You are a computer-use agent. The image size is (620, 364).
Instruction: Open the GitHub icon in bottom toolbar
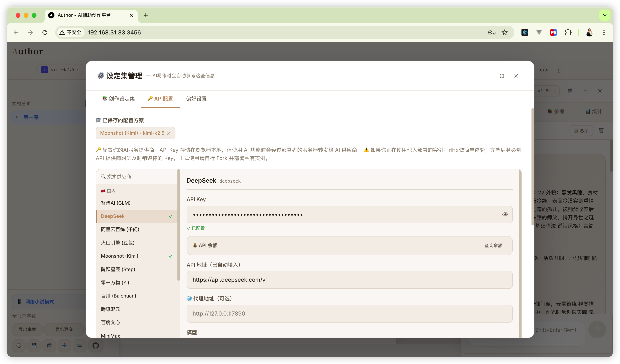point(96,346)
